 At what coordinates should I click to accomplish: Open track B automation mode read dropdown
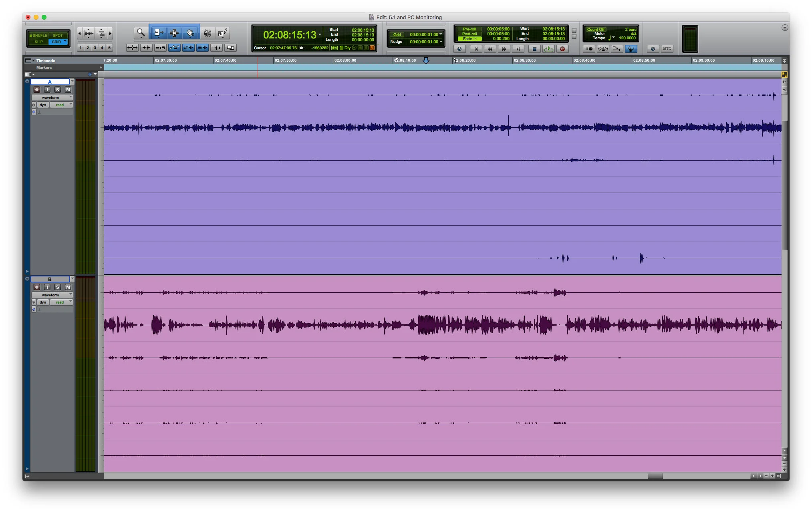pos(61,302)
